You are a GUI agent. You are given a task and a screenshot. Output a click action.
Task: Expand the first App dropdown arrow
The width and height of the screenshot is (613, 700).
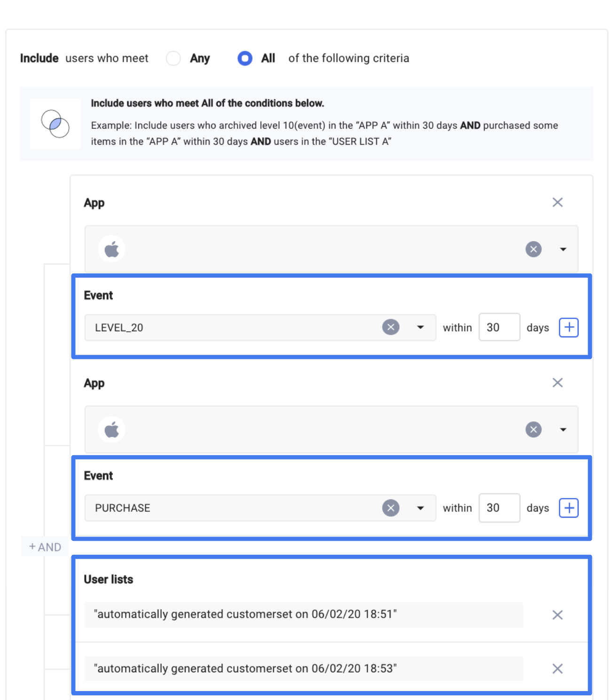(x=563, y=249)
